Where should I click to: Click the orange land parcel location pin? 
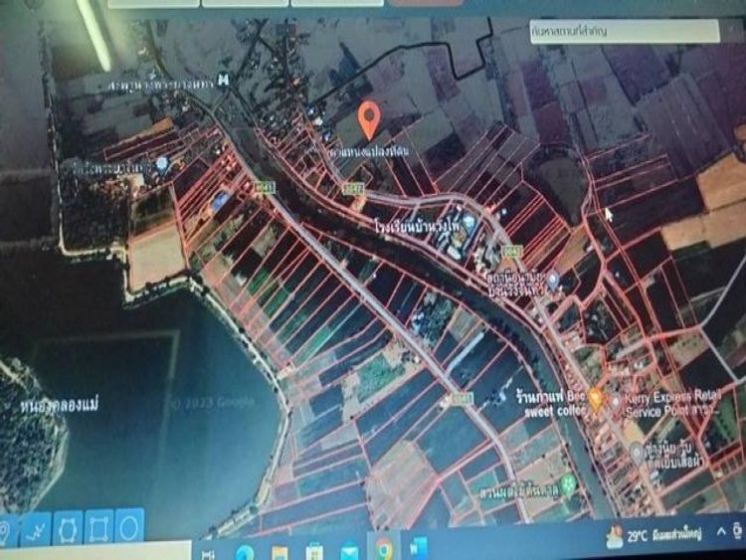pos(369,118)
